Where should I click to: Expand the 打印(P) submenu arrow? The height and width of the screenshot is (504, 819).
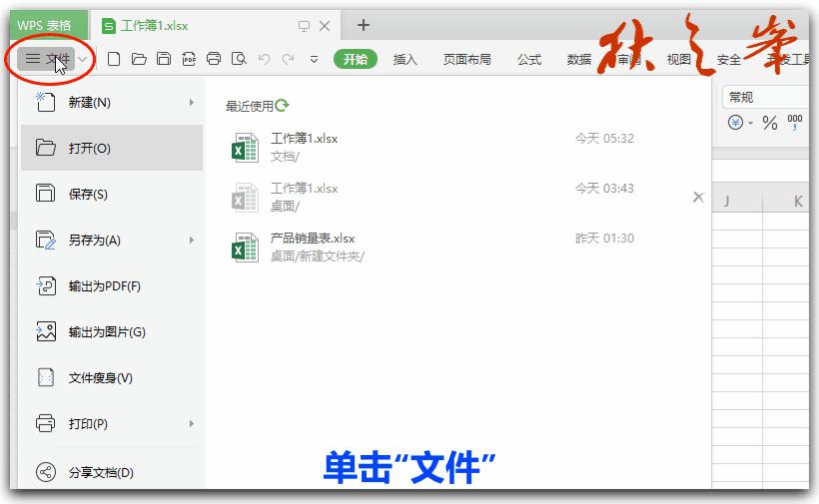click(192, 423)
